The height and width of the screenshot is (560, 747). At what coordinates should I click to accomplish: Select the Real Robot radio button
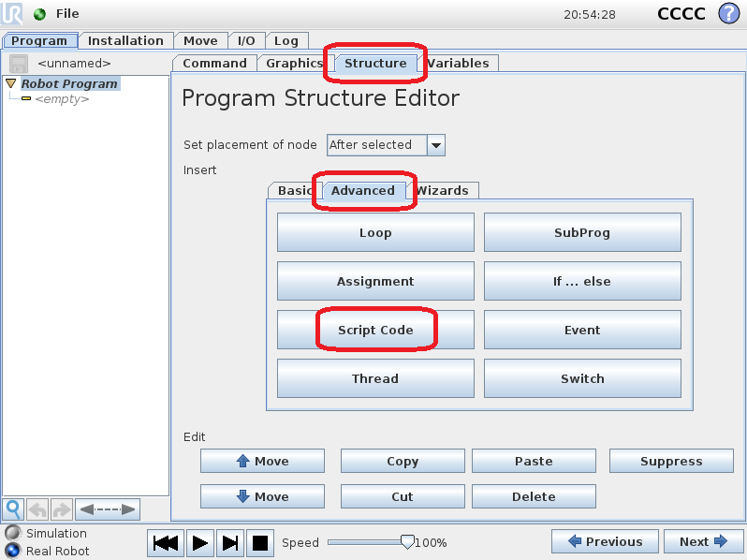coord(12,551)
